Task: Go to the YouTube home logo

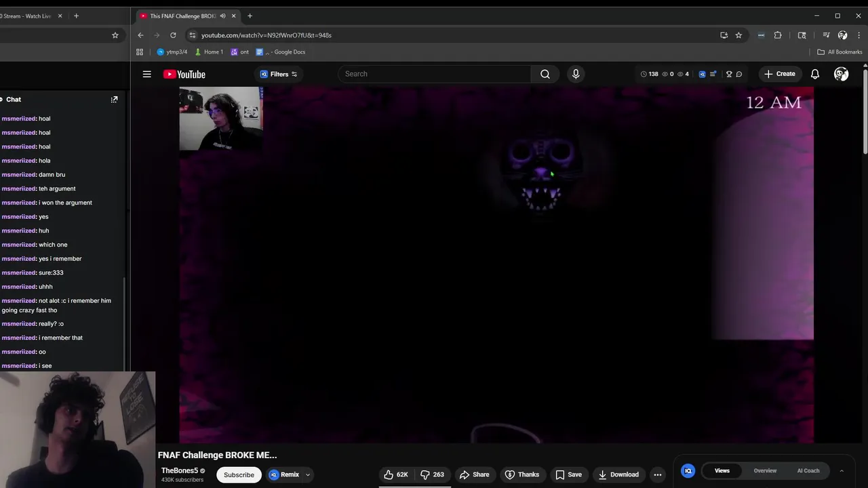Action: coord(184,75)
